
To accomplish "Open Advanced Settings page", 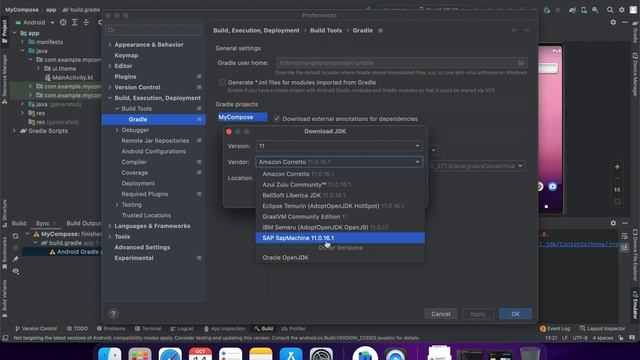I will pos(142,247).
